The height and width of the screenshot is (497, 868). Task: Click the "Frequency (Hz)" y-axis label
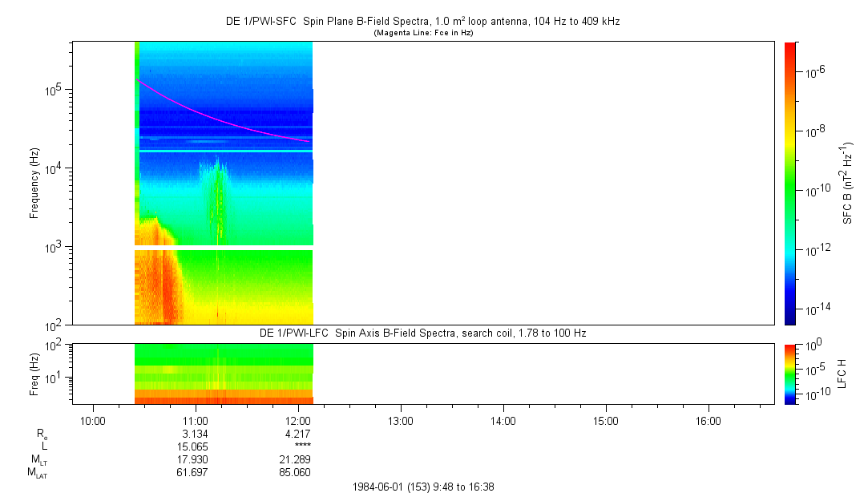[35, 183]
